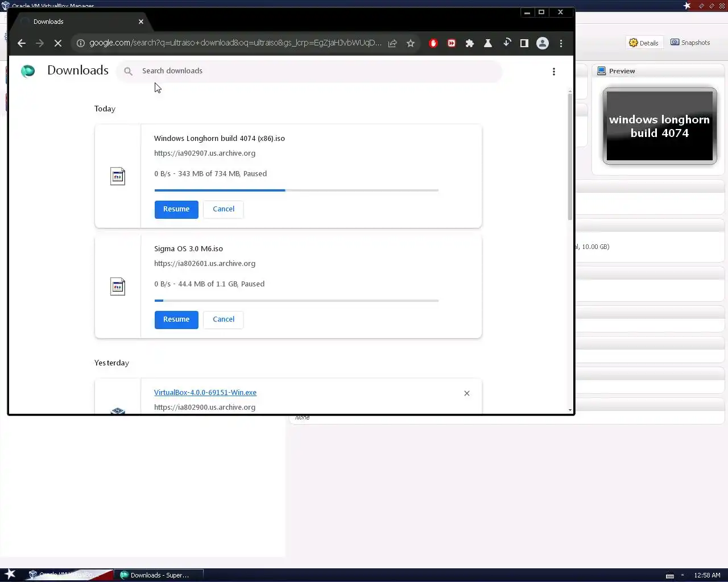Open the Downloads page three-dot more actions menu
Screen dimensions: 728x582
[554, 72]
